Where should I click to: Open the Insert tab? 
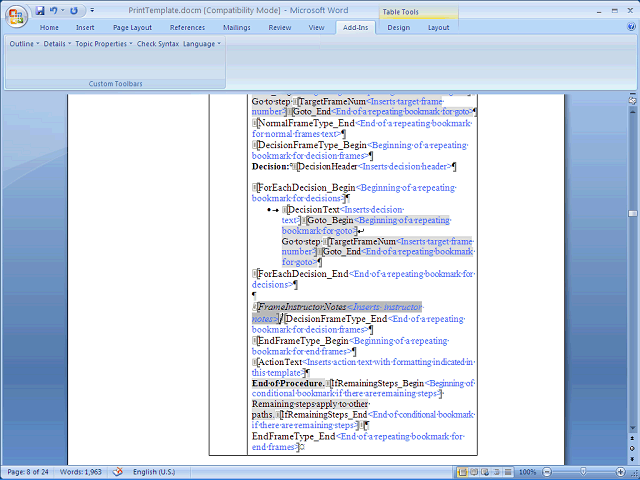point(85,27)
